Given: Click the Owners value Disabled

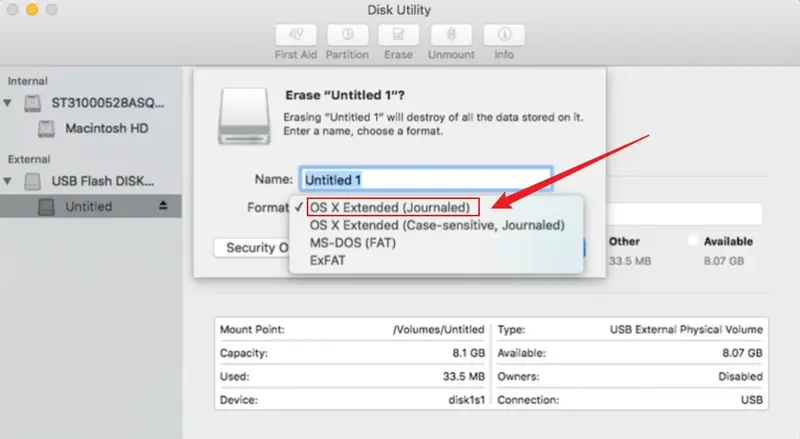Looking at the screenshot, I should (x=740, y=377).
